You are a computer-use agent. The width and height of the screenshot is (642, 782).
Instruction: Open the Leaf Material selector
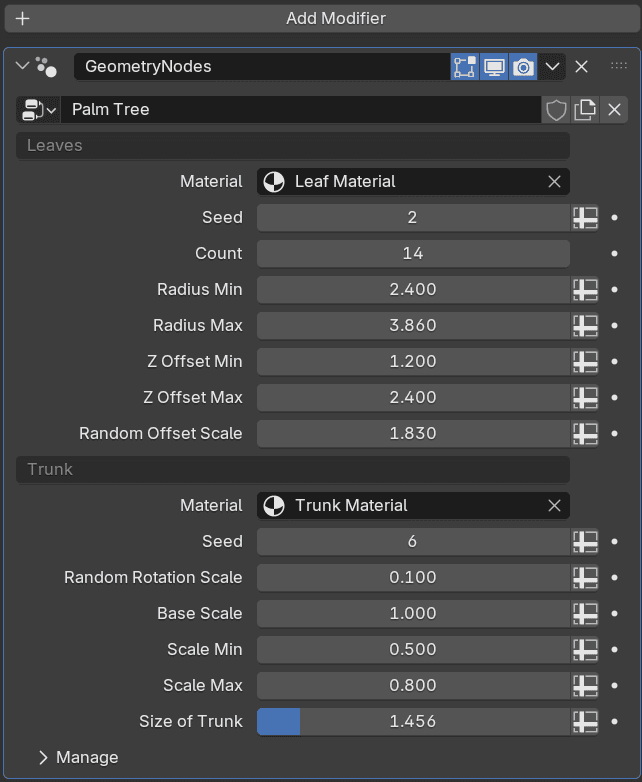coord(413,182)
